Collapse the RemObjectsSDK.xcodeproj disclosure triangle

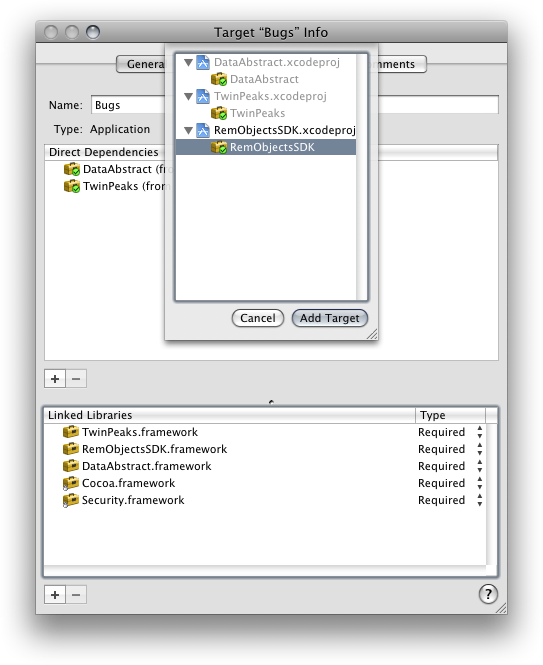coord(189,131)
